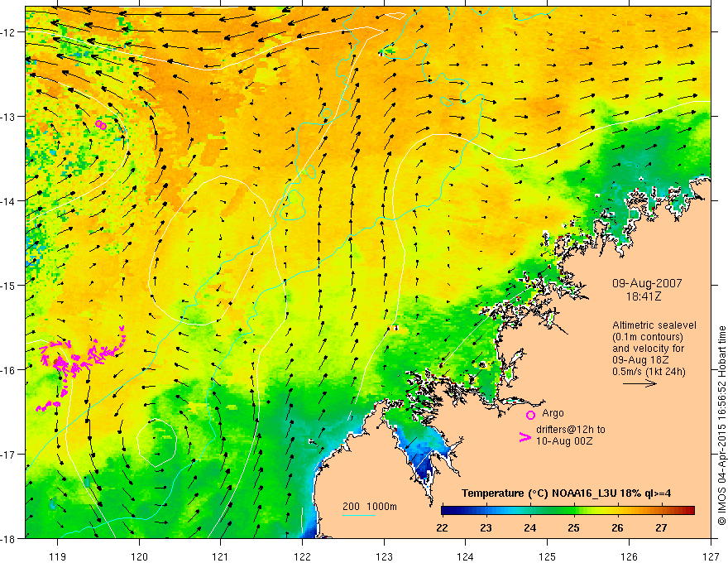
Task: Click the IMOS copyright timestamp text
Action: pos(721,426)
